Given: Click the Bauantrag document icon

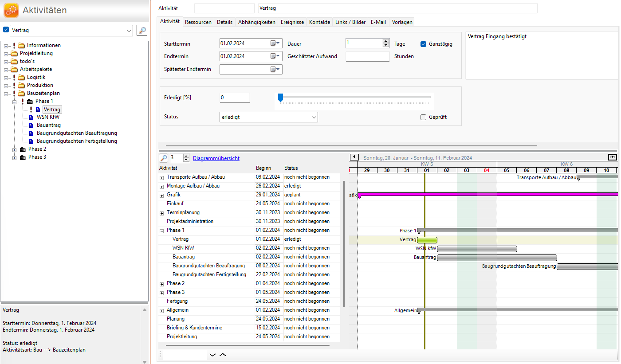Looking at the screenshot, I should [x=31, y=125].
